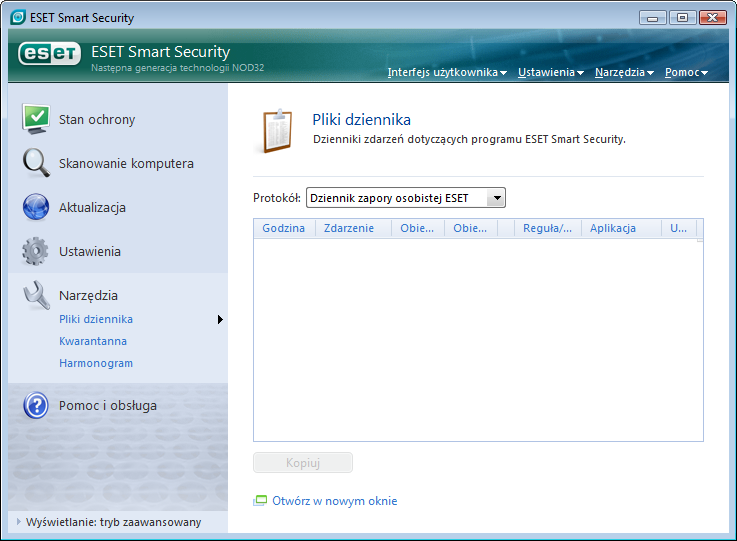Click the new window icon beside Otwórz

[260, 501]
